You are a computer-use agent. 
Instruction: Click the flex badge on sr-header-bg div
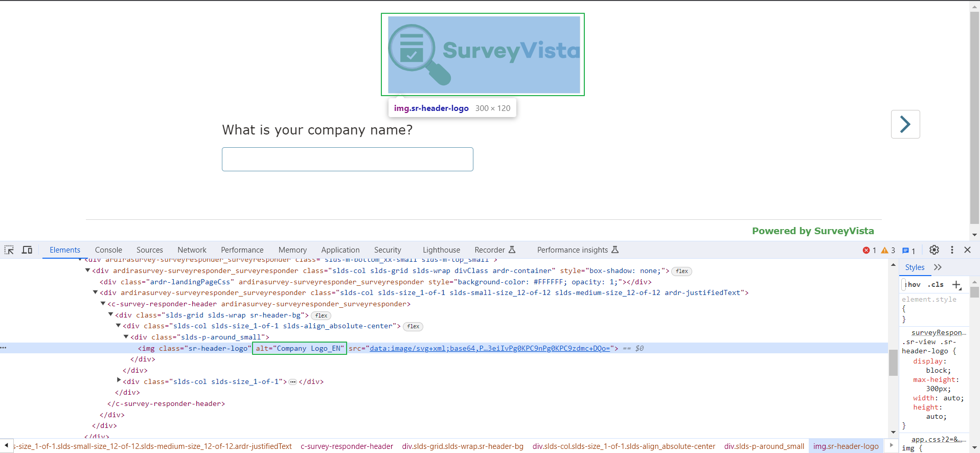point(321,316)
